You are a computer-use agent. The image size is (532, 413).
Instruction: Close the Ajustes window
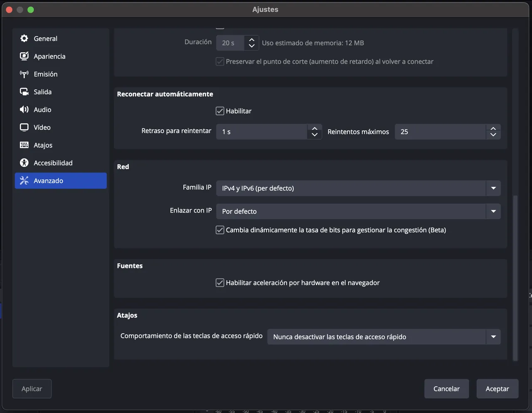9,10
